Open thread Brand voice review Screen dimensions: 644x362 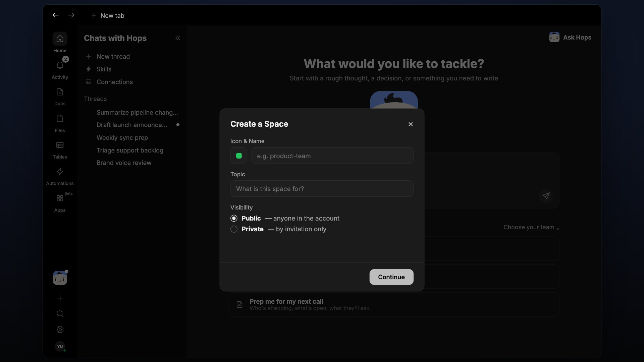(x=124, y=163)
